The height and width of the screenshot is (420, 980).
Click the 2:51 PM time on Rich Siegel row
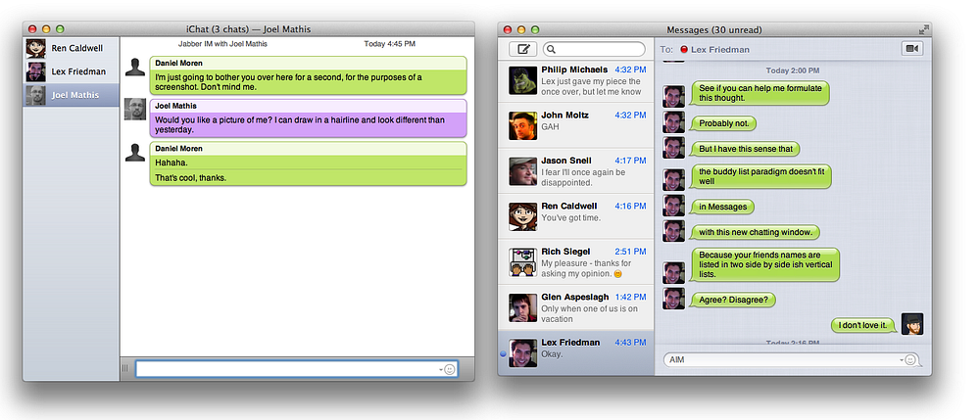pyautogui.click(x=630, y=252)
